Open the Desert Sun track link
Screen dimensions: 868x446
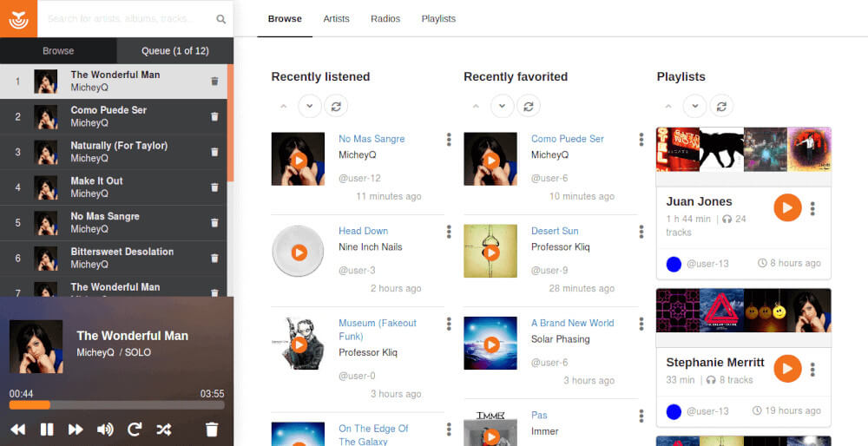click(555, 231)
